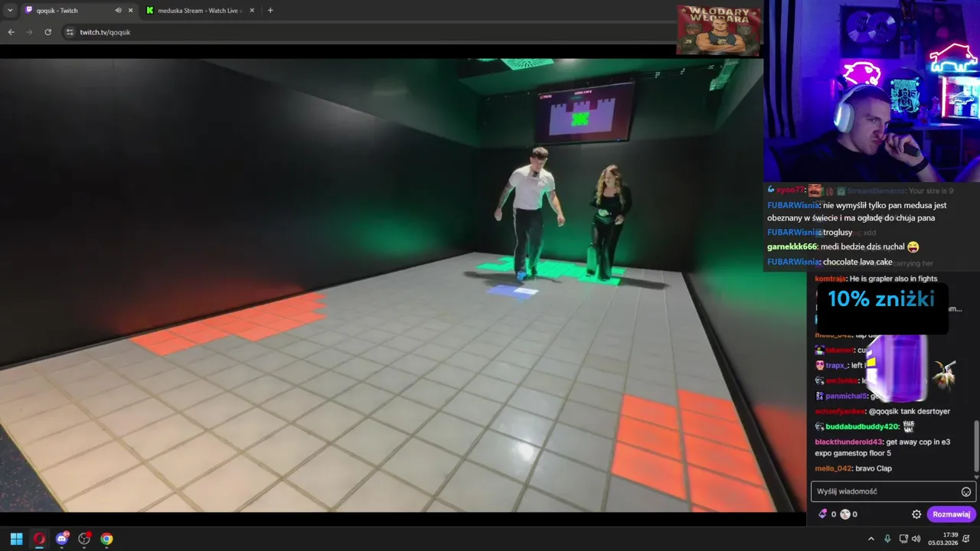
Task: Reload the current page
Action: pyautogui.click(x=47, y=32)
